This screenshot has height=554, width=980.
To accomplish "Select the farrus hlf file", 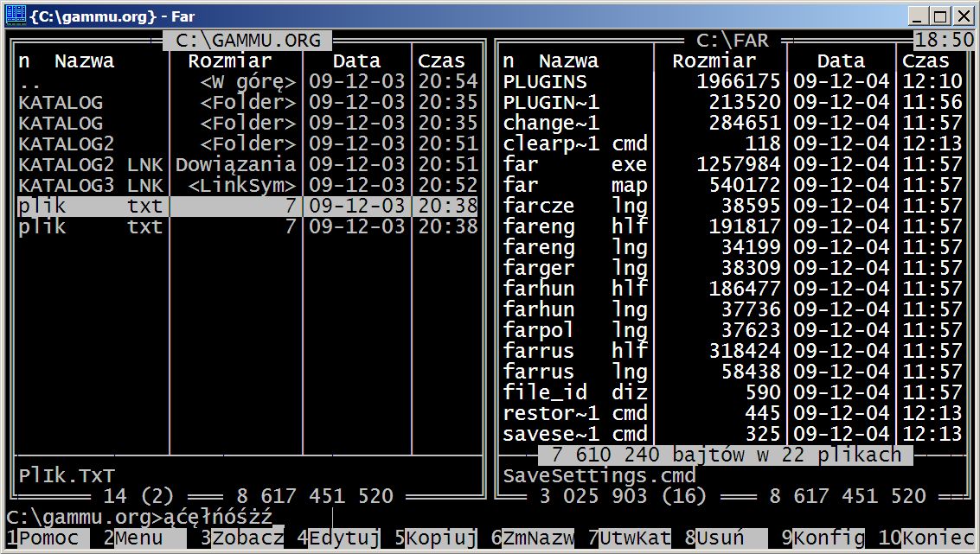I will [733, 351].
